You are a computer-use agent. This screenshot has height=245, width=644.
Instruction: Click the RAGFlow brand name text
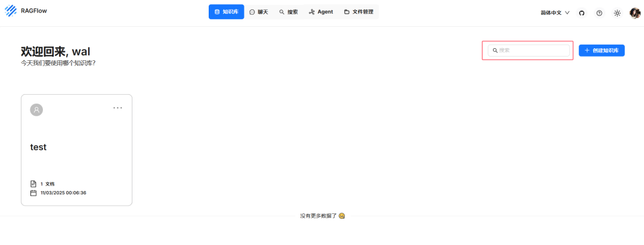[x=33, y=11]
